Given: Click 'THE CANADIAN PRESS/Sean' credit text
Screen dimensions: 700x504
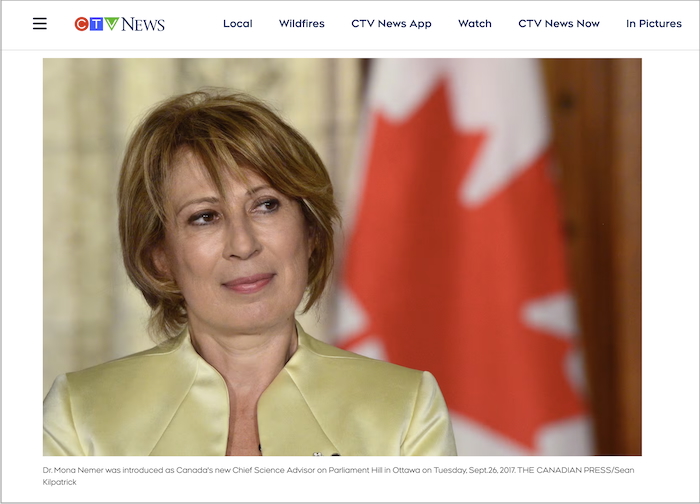Looking at the screenshot, I should point(576,470).
